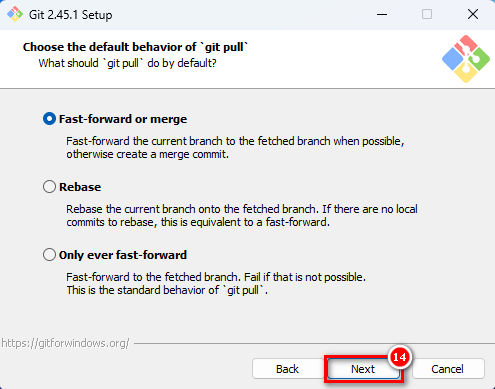Click the Fast-forward or merge description text

(x=235, y=148)
